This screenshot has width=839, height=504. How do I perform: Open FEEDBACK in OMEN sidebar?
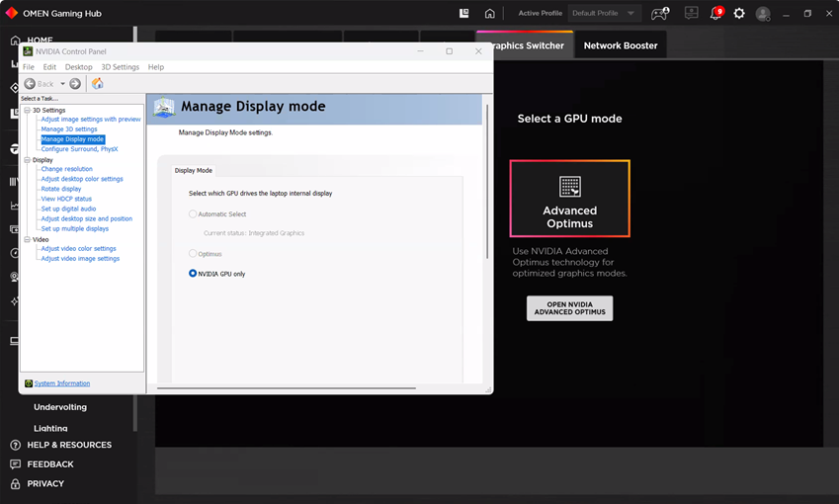click(x=50, y=464)
